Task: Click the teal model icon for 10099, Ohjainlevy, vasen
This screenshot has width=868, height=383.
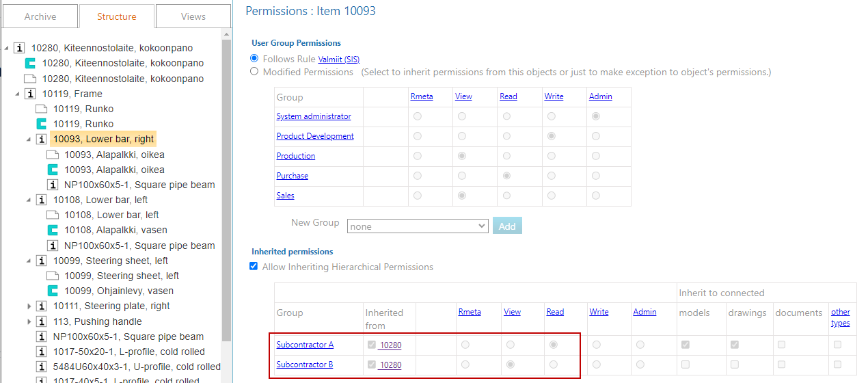Action: click(53, 291)
